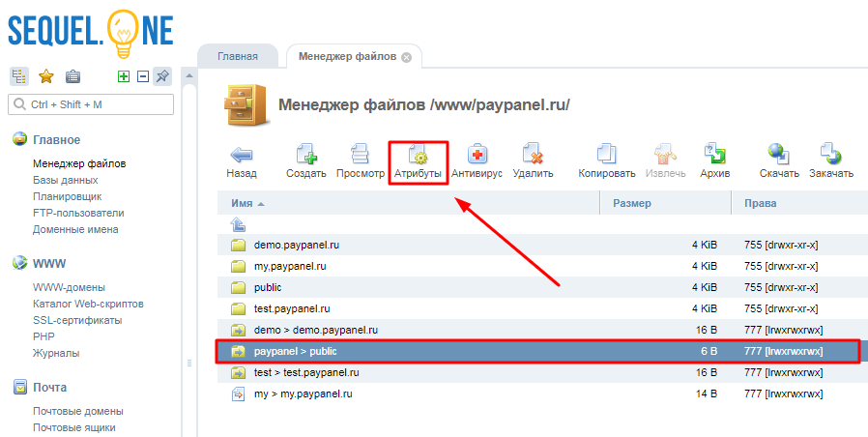The height and width of the screenshot is (437, 868).
Task: Click the SEQUEL.ONE logo
Action: pos(91,32)
